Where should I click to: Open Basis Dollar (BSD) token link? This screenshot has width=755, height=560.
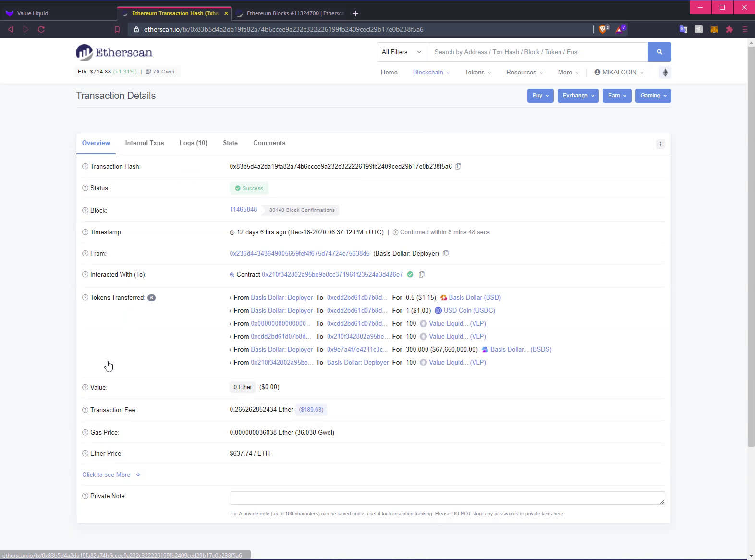(475, 297)
